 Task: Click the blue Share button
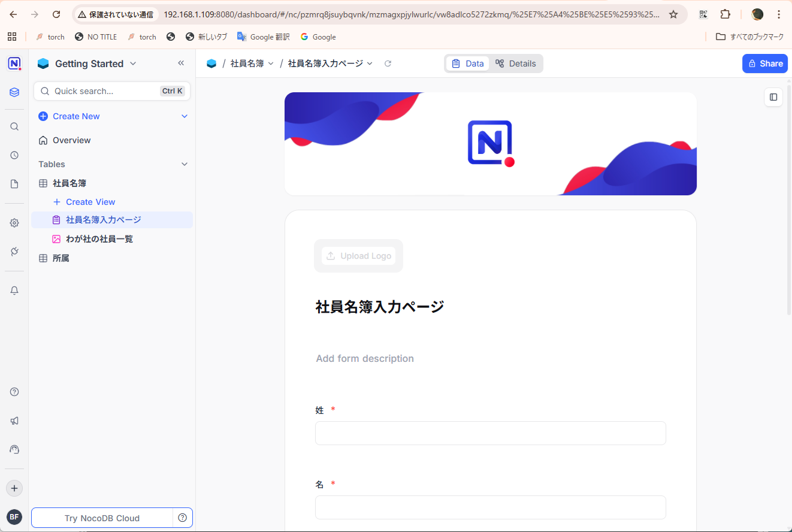pos(764,64)
